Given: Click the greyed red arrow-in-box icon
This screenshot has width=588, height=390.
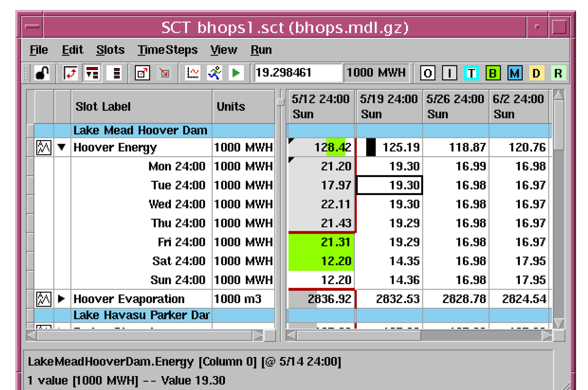Looking at the screenshot, I should (x=164, y=73).
